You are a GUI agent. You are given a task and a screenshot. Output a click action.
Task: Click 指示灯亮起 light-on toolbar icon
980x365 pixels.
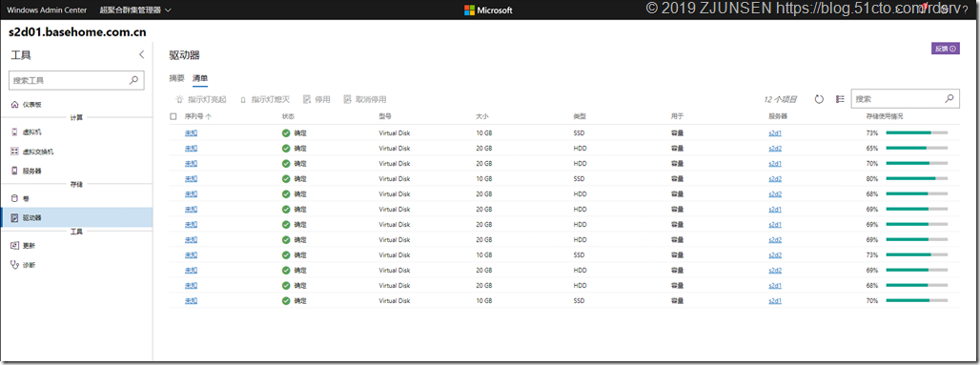pyautogui.click(x=180, y=99)
